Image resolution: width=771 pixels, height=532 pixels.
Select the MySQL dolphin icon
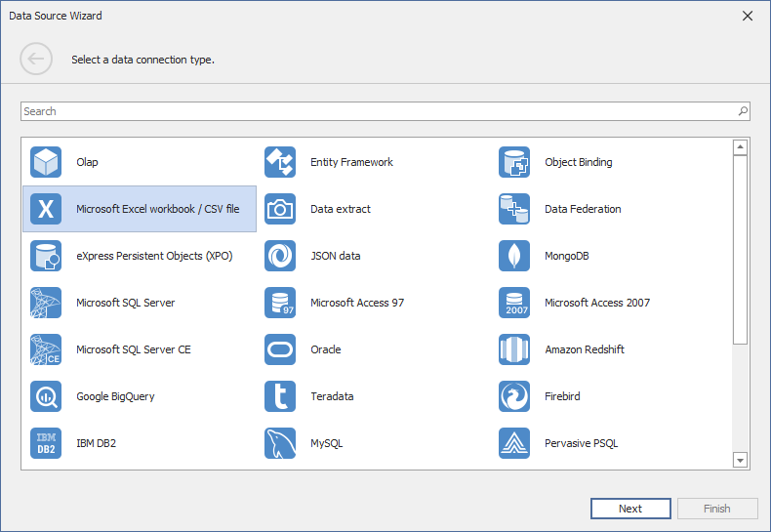pos(280,443)
